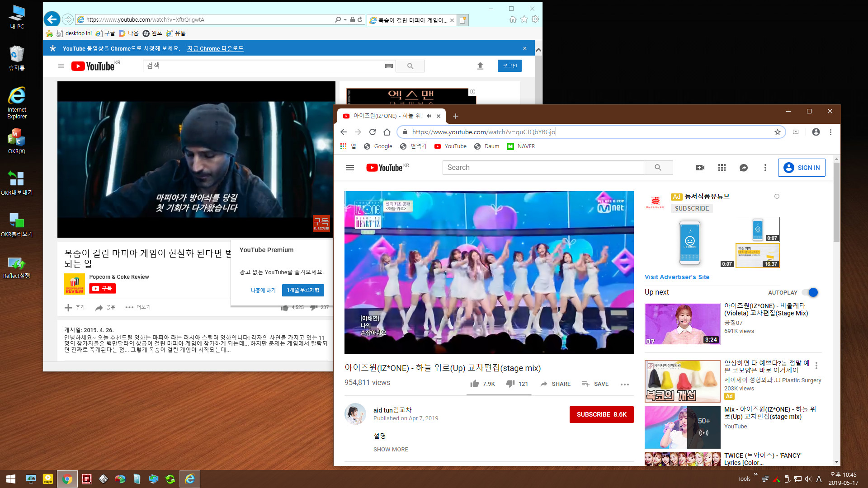Click YouTube search magnifier button in Chrome
868x488 pixels.
point(658,168)
